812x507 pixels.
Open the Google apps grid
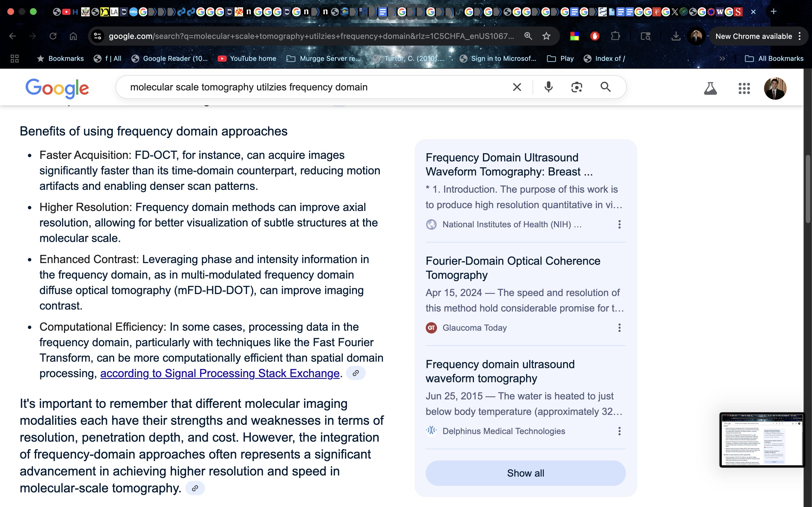click(744, 88)
